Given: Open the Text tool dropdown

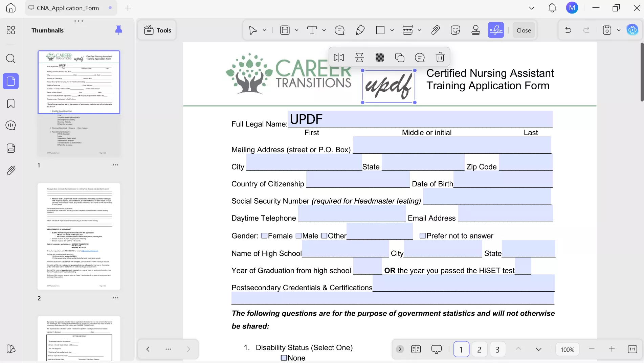Looking at the screenshot, I should pyautogui.click(x=324, y=30).
